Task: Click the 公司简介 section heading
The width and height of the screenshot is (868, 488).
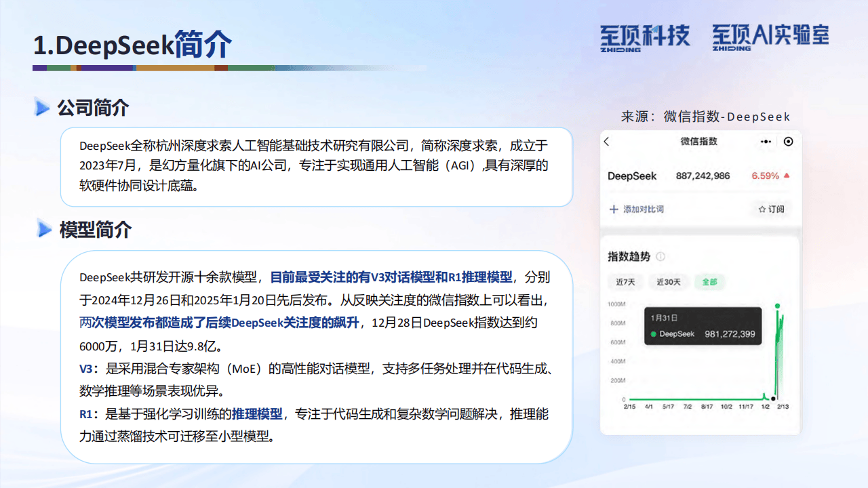Action: (x=93, y=108)
